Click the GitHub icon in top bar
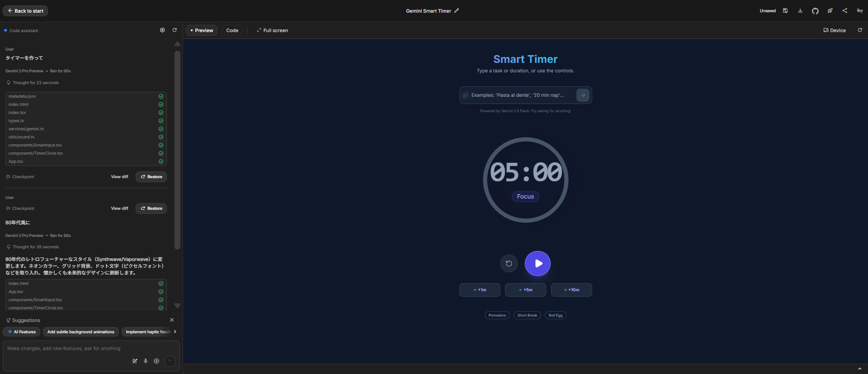The width and height of the screenshot is (868, 374). [x=815, y=11]
